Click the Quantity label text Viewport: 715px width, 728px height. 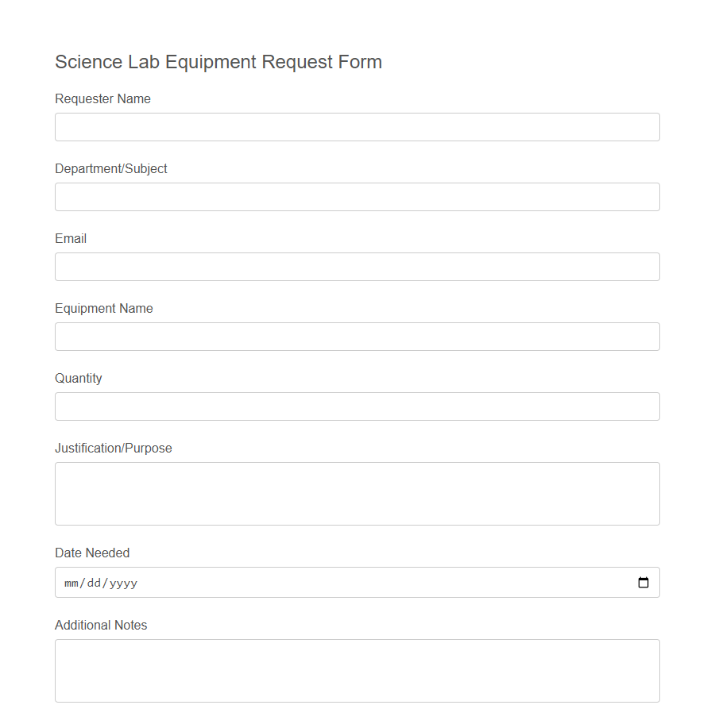coord(78,378)
